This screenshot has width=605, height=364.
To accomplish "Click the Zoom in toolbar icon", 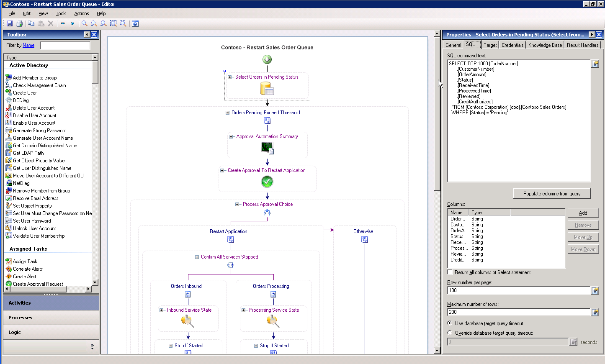I will [94, 23].
